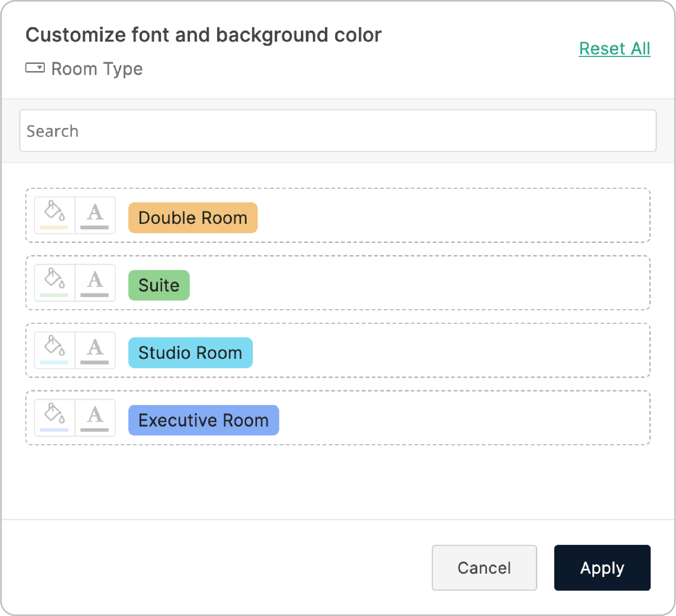Open the font color picker for Studio Room
Screen dimensions: 676x616
click(x=95, y=350)
